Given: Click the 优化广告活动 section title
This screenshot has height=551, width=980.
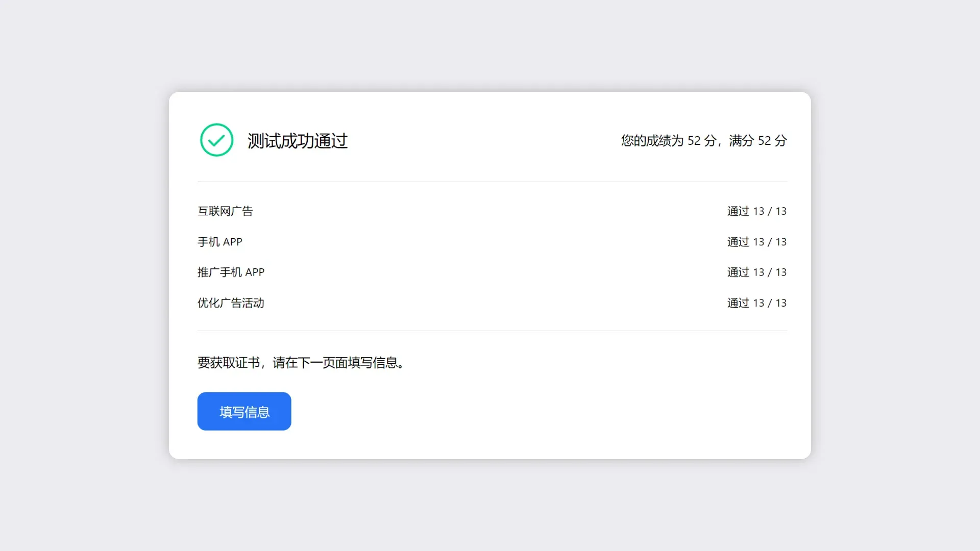Looking at the screenshot, I should pyautogui.click(x=231, y=303).
